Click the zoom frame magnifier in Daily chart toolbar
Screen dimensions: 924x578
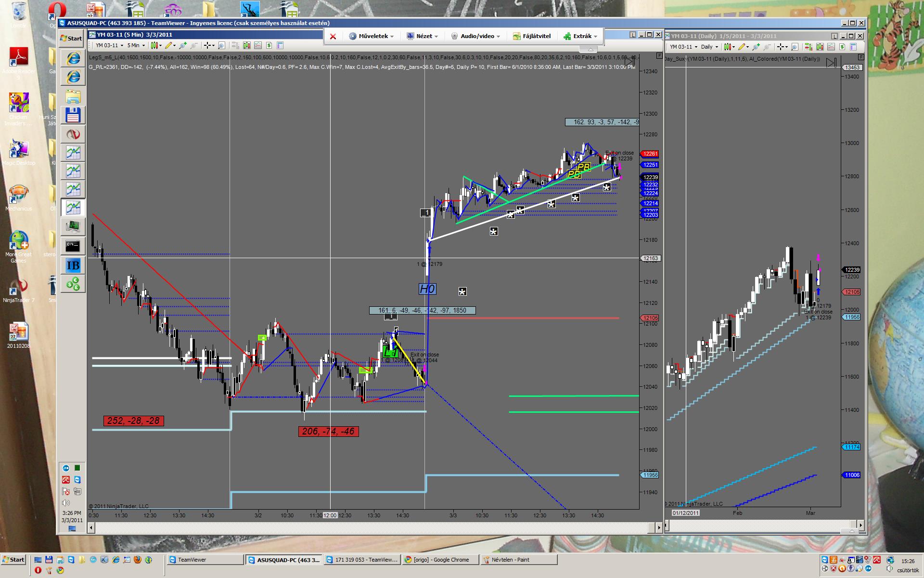(795, 47)
